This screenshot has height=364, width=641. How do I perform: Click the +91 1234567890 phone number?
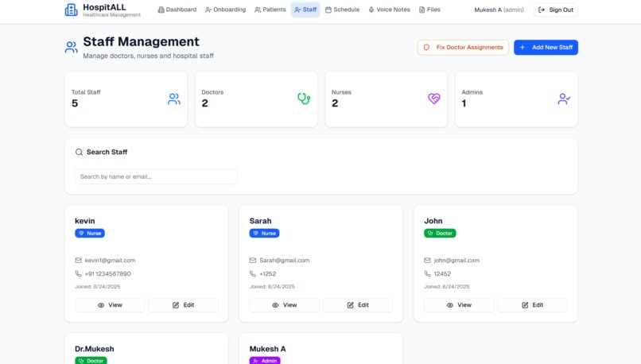[108, 273]
